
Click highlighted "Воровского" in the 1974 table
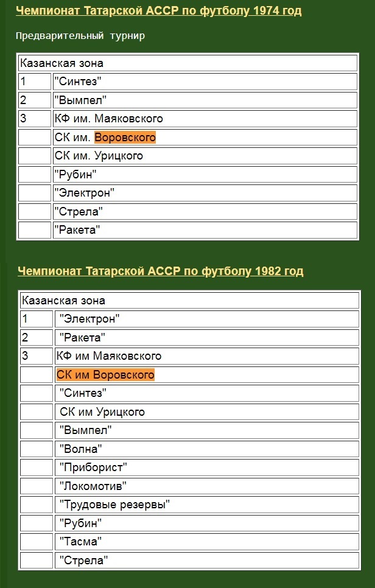(x=125, y=138)
